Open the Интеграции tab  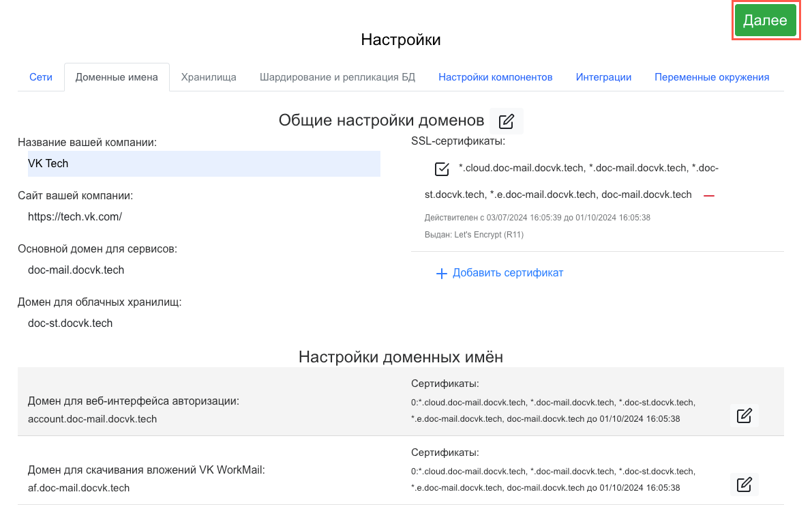pyautogui.click(x=603, y=77)
